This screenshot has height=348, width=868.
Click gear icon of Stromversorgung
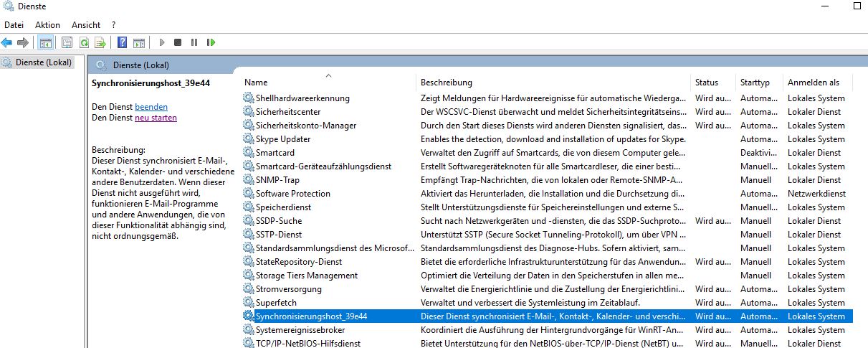[249, 288]
